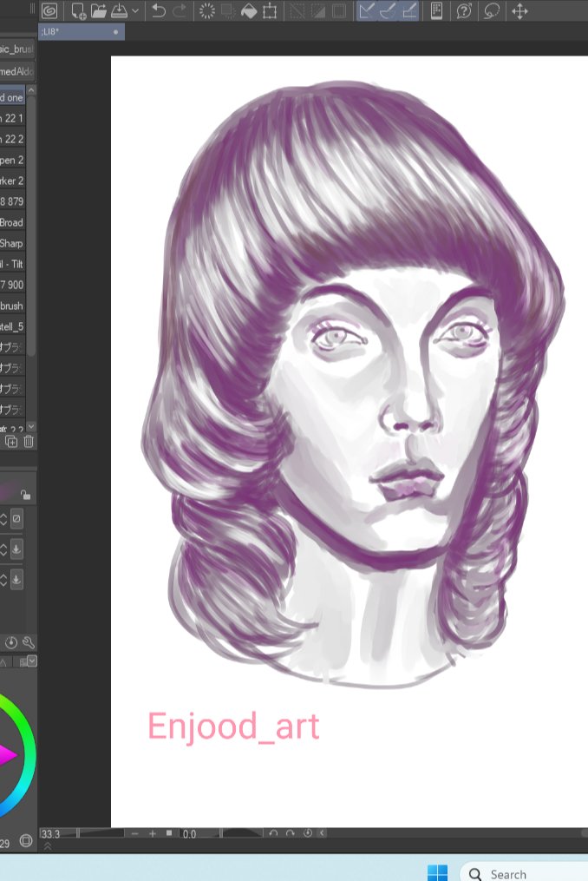Toggle the sub tool lock icon

pos(25,495)
